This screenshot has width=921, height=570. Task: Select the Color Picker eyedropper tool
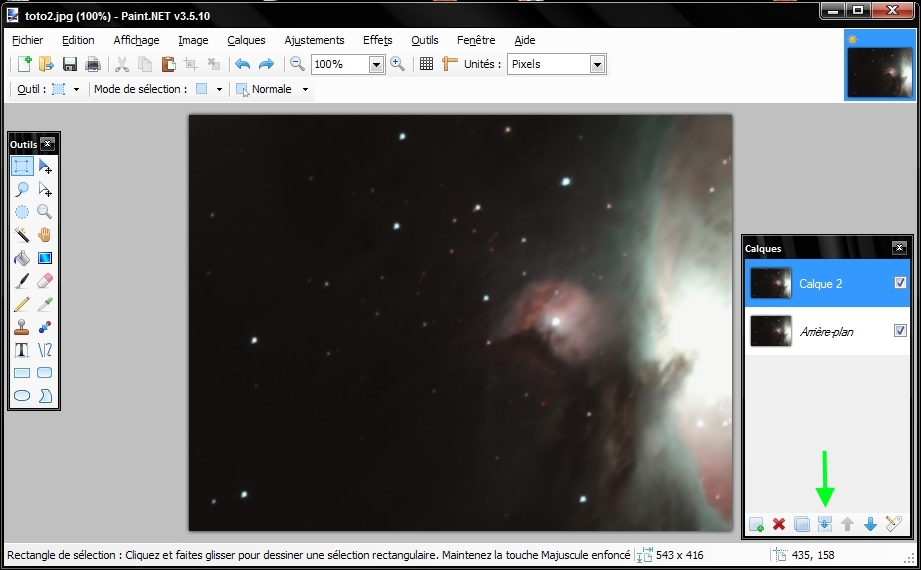45,304
